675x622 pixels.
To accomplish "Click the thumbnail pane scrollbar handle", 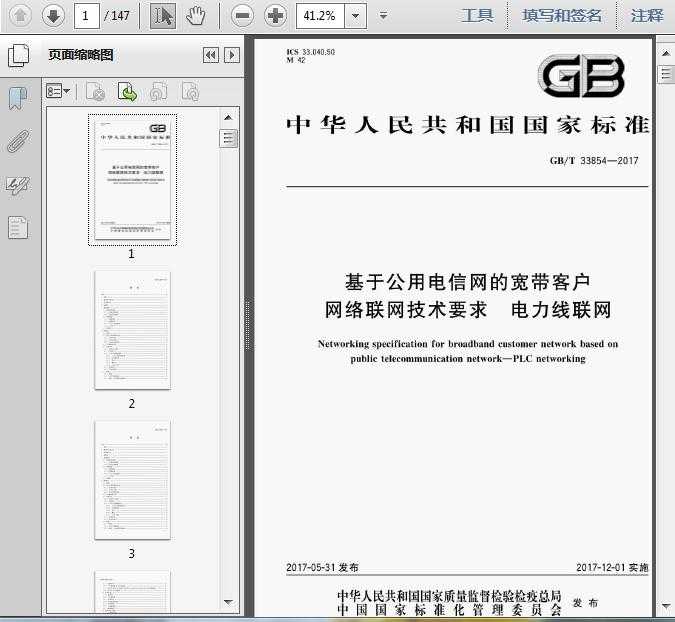I will point(228,138).
